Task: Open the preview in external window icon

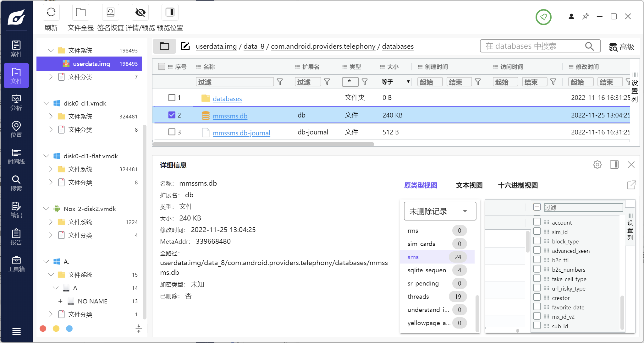Action: coord(631,185)
